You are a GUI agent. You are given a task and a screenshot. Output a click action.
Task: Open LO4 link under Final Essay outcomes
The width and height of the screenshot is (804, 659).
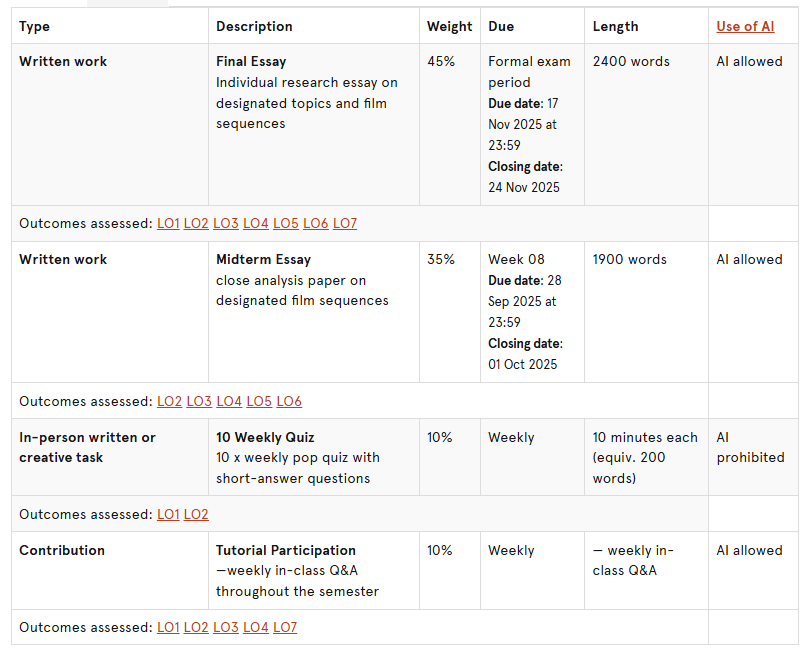(256, 223)
